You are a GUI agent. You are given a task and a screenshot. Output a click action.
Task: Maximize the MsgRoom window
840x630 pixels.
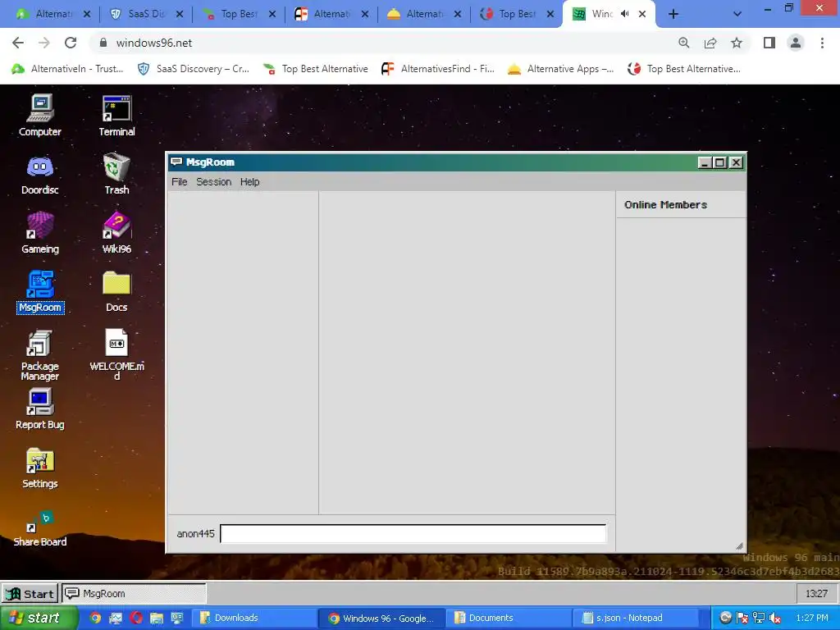point(720,162)
